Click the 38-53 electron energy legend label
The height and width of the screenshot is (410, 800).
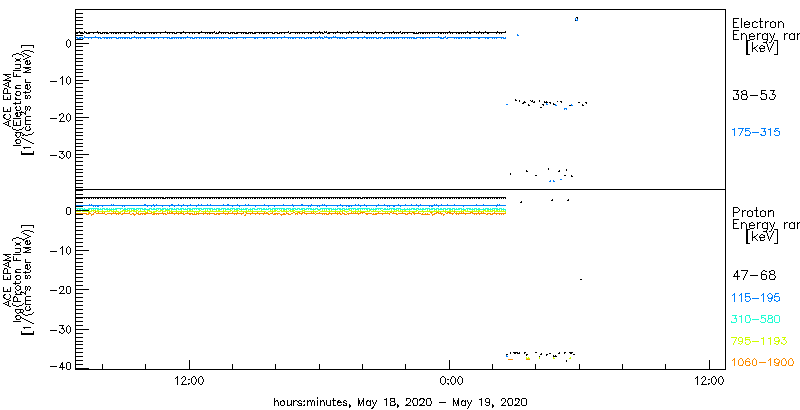tap(754, 95)
